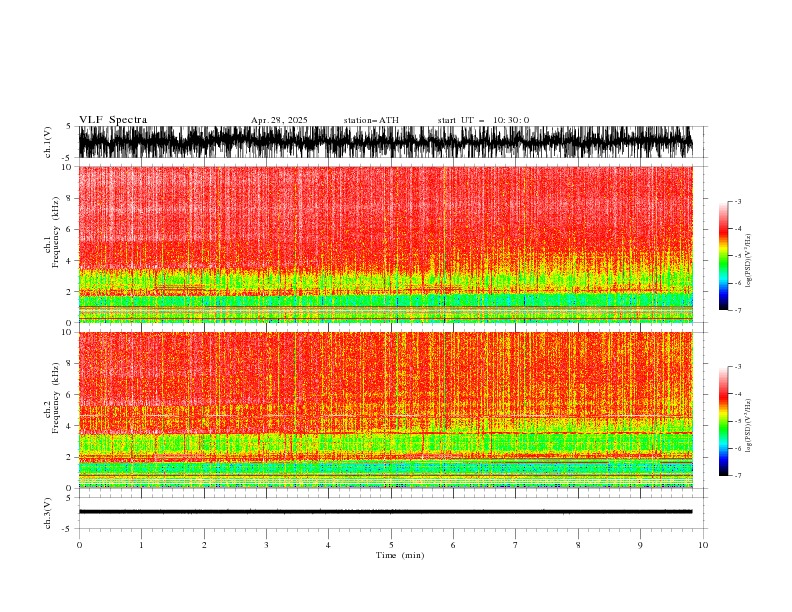Image resolution: width=792 pixels, height=612 pixels.
Task: Click the '-7' value on ch.2 color bar
Action: click(737, 476)
